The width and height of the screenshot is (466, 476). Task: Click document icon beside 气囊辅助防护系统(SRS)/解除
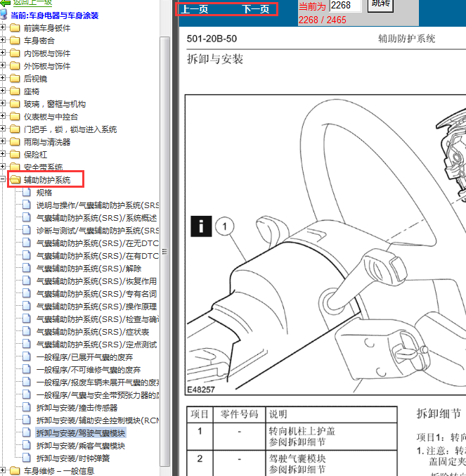point(27,268)
